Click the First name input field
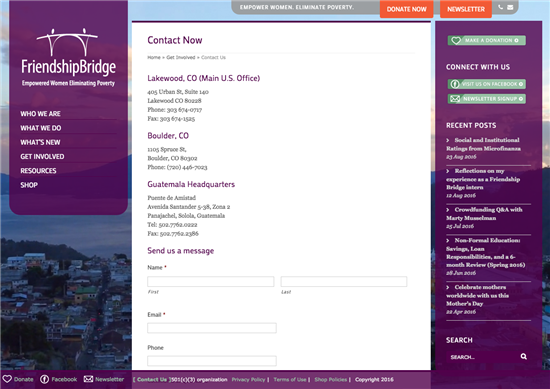 210,282
